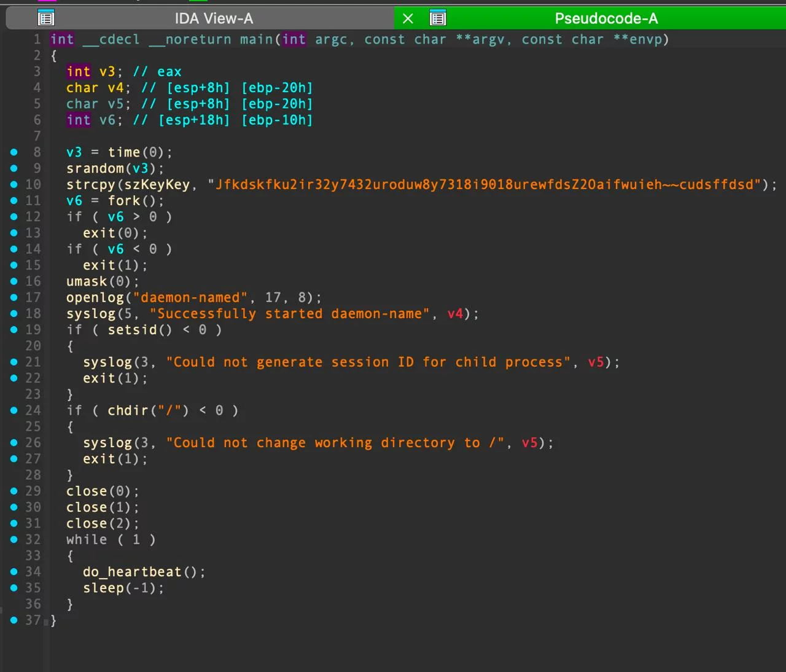Click the IDA View-A tab icon
The image size is (786, 672).
[45, 18]
